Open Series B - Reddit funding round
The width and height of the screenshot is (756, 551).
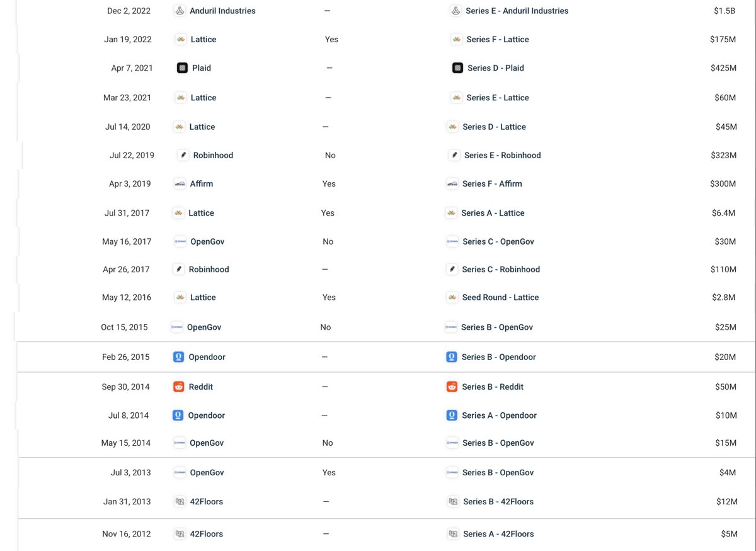493,387
